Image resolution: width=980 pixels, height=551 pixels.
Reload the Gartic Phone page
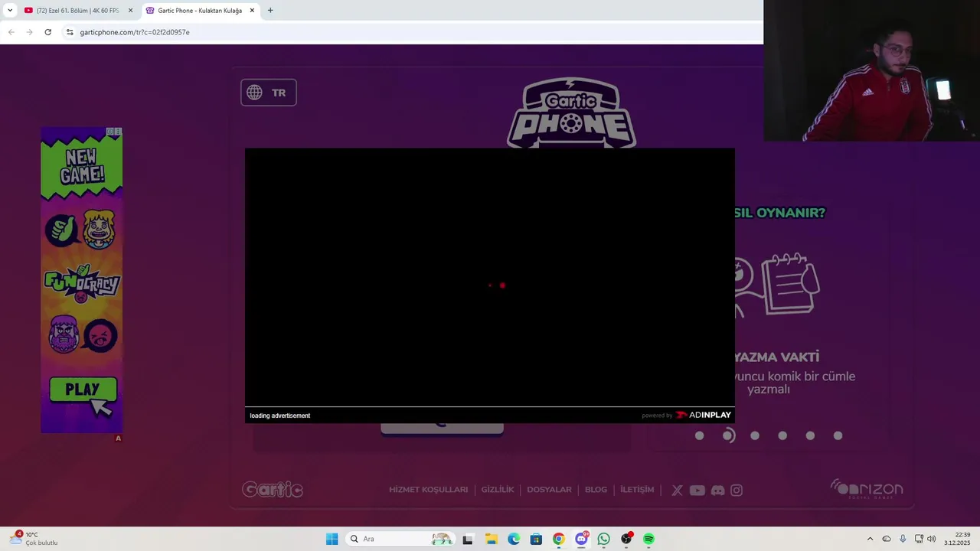47,32
